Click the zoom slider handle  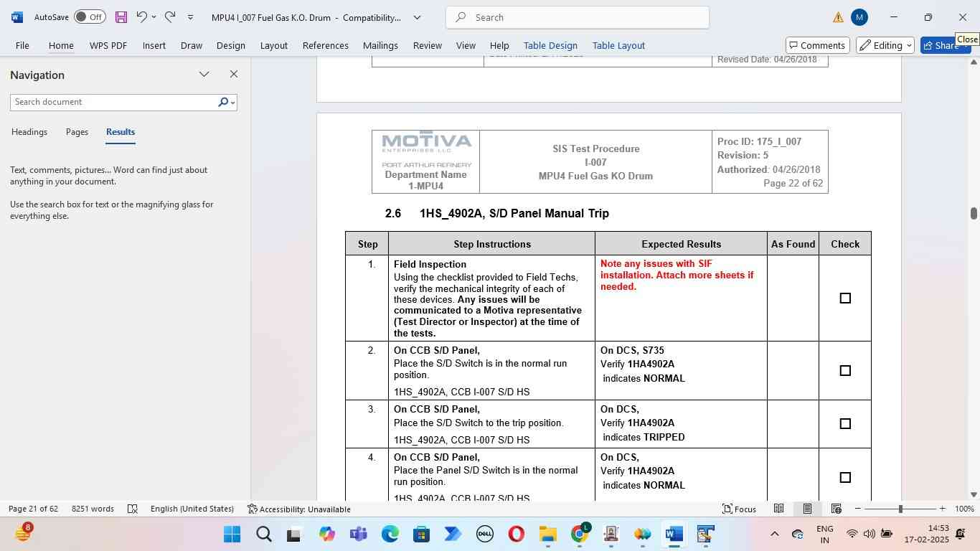click(900, 509)
